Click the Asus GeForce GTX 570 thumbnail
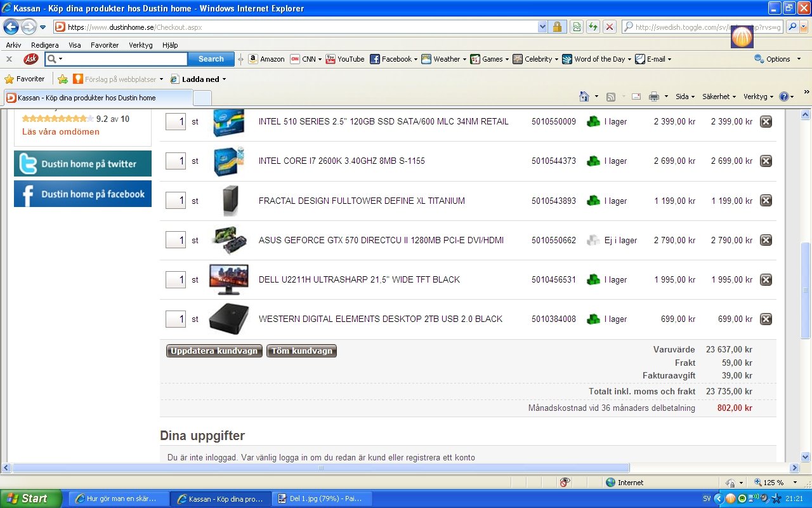 tap(228, 240)
